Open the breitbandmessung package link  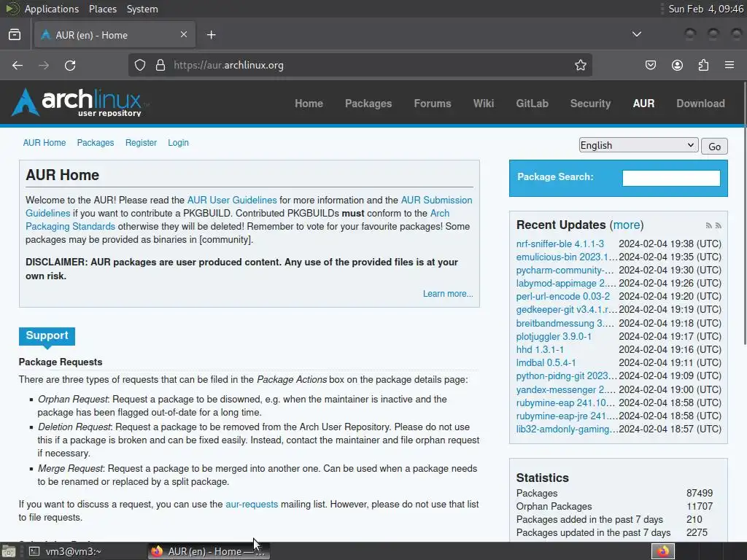coord(565,323)
